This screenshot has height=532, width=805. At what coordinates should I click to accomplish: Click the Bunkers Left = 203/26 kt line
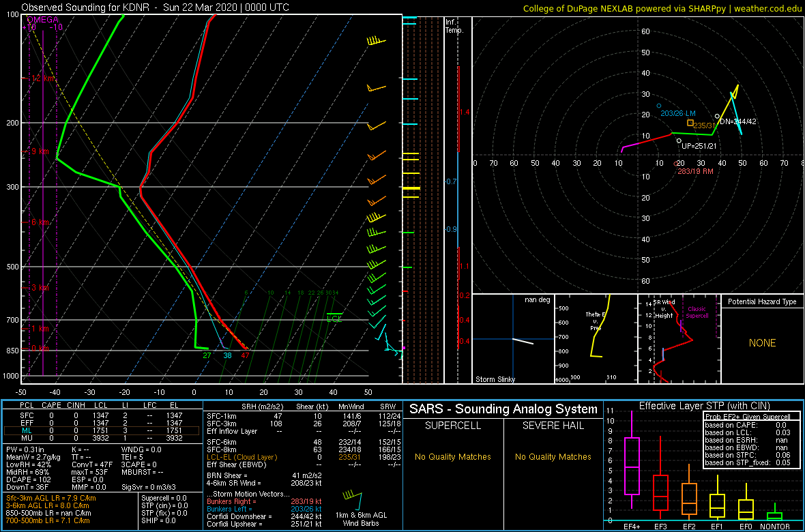point(264,508)
